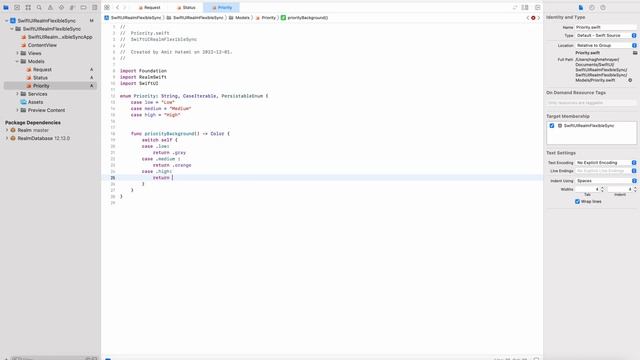Select the Status file in Models
This screenshot has width=640, height=360.
pyautogui.click(x=40, y=78)
